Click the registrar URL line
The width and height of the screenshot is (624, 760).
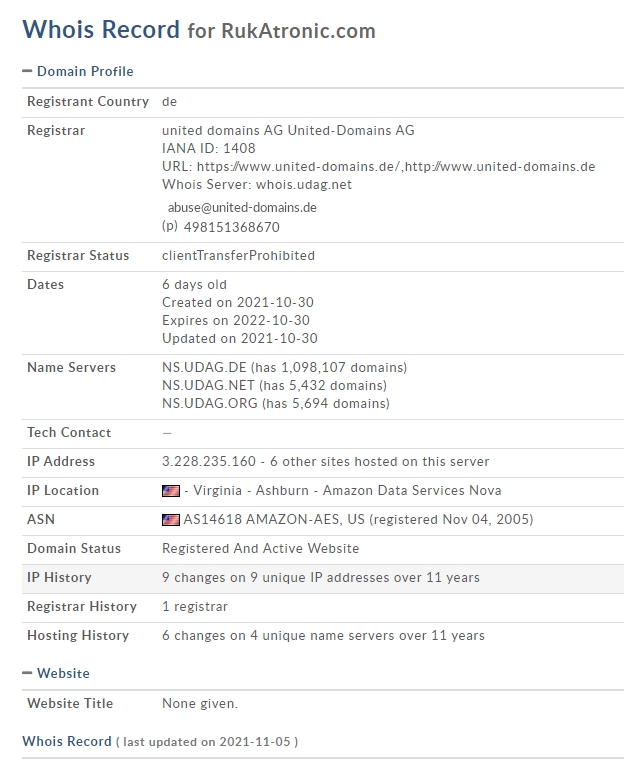[x=378, y=167]
